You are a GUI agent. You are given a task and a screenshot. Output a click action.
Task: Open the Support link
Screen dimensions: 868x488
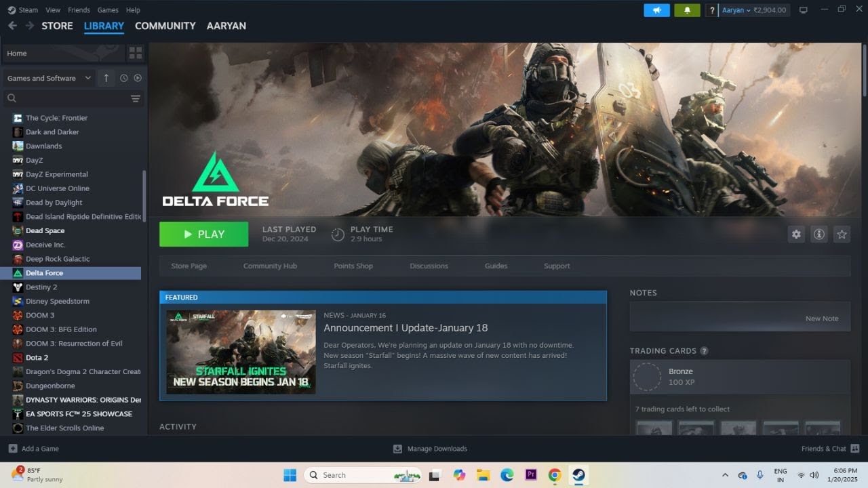tap(557, 266)
